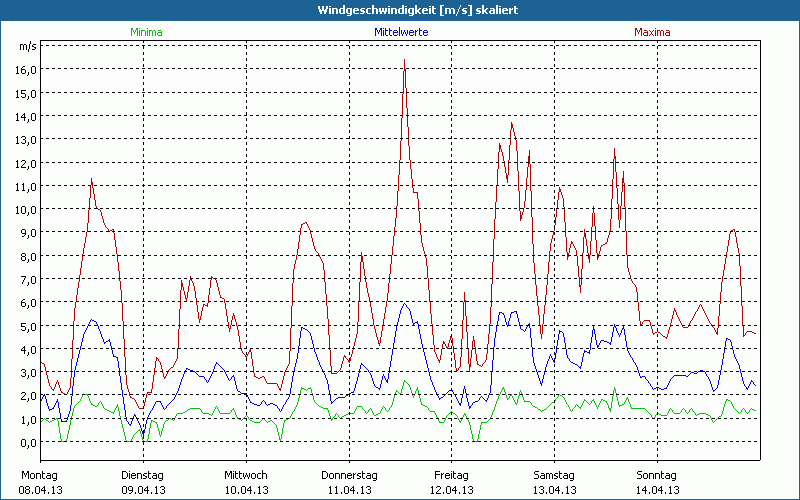Click the '6,0' y-axis value

(29, 303)
